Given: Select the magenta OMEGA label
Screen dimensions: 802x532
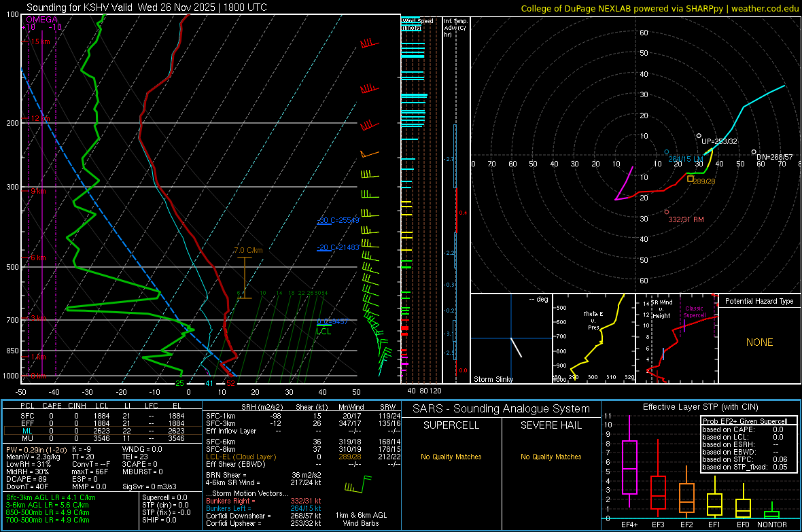Looking at the screenshot, I should point(42,20).
